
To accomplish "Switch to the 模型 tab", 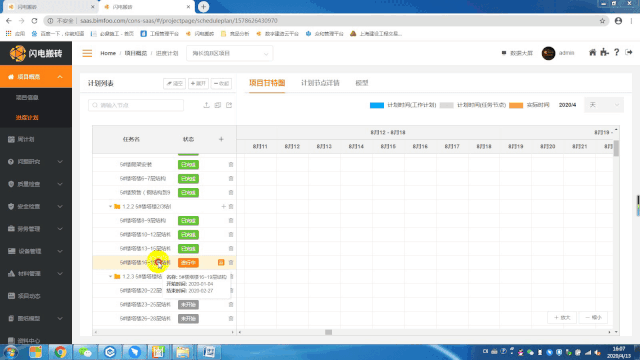I will [362, 83].
